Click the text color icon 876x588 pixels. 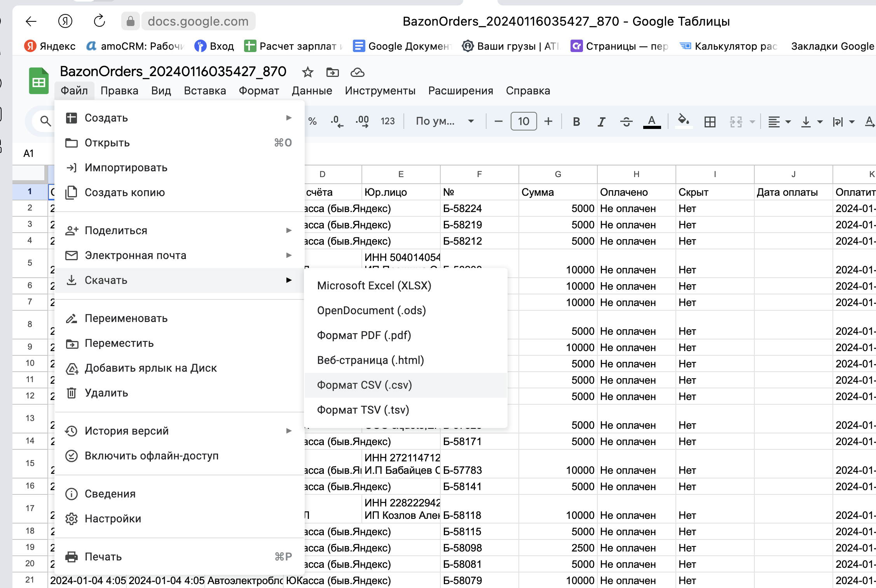(x=652, y=122)
